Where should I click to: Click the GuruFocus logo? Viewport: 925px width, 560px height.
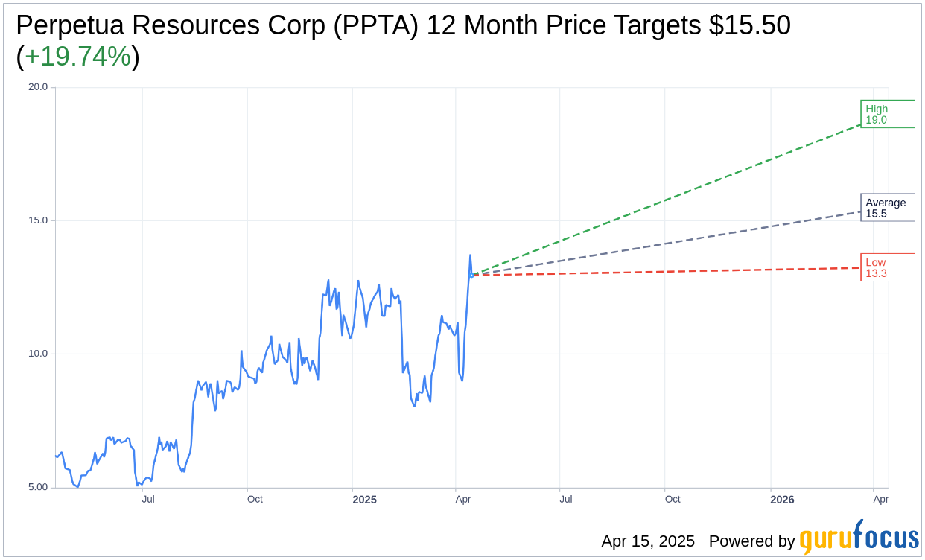(859, 538)
